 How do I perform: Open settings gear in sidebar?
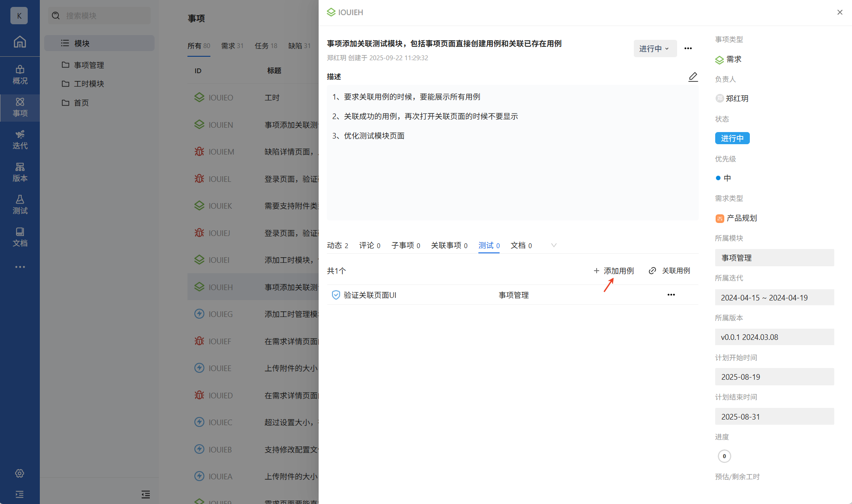[19, 473]
